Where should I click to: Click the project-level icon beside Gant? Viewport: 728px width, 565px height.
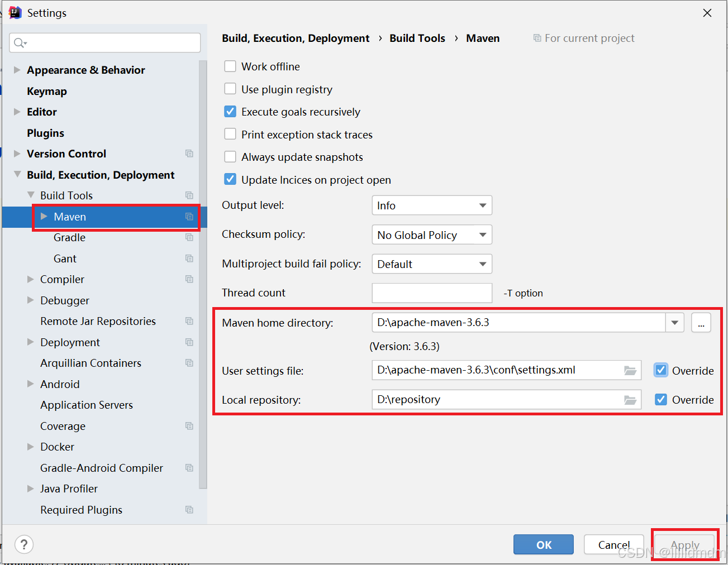[x=189, y=258]
